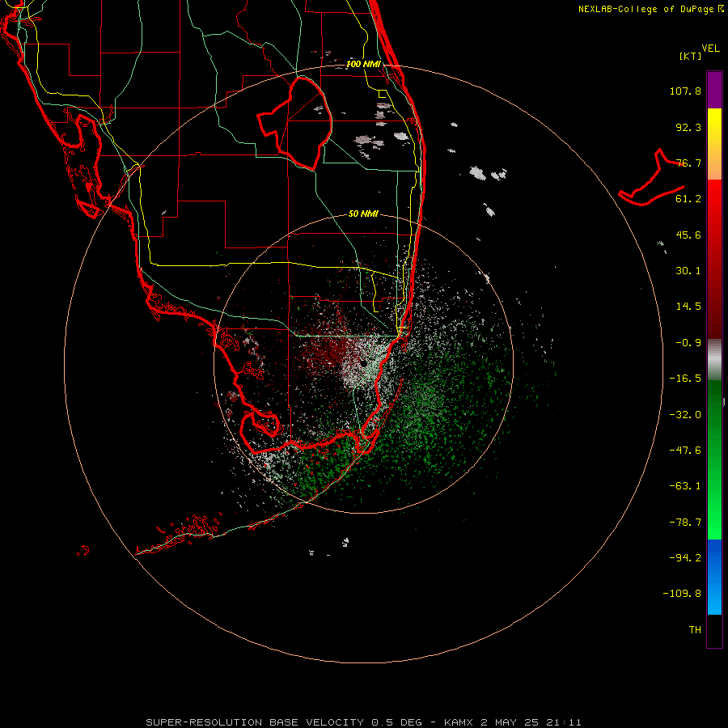Pick the purple segment of velocity color bar
Viewport: 728px width, 728px height.
click(x=714, y=90)
